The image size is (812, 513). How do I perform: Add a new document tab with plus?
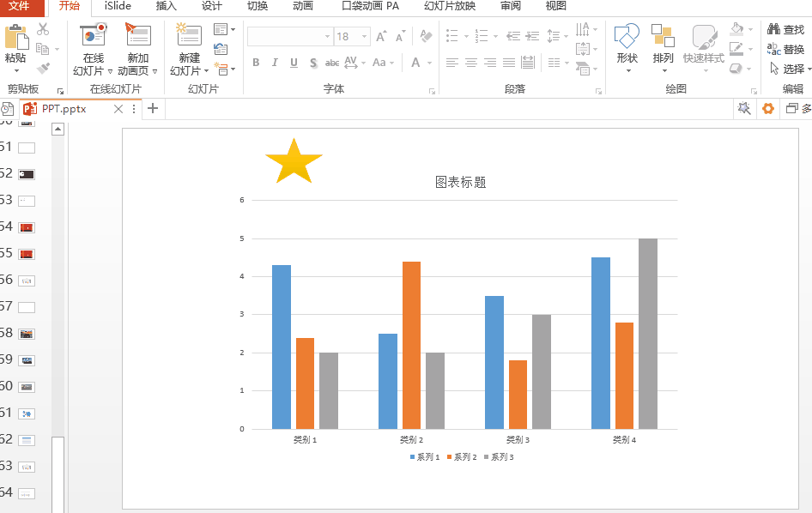(153, 109)
